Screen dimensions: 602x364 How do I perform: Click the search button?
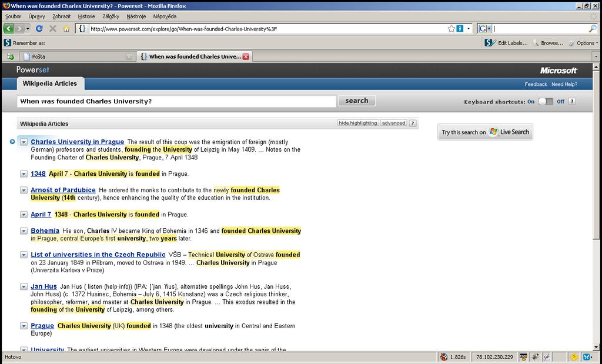(357, 101)
